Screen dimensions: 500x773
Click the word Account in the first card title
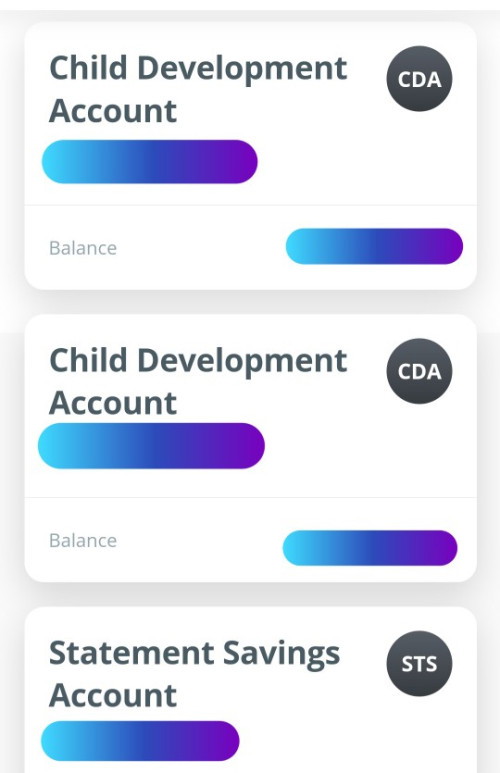113,111
